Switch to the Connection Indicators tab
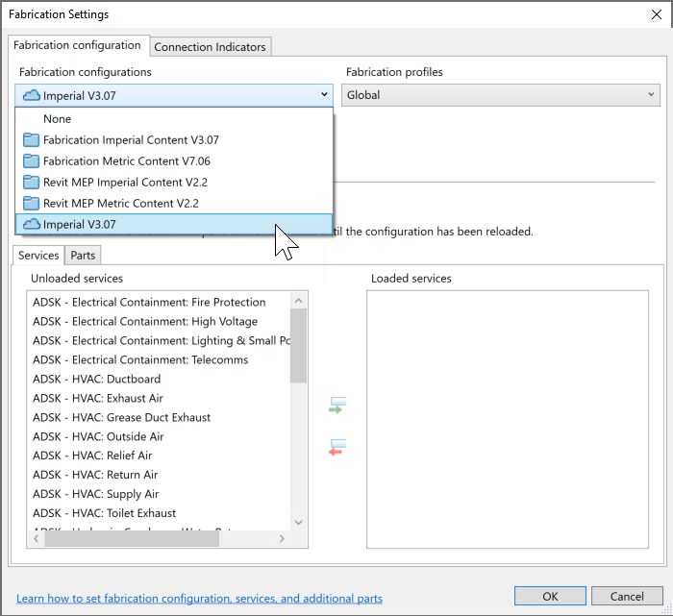673x616 pixels. pos(211,47)
